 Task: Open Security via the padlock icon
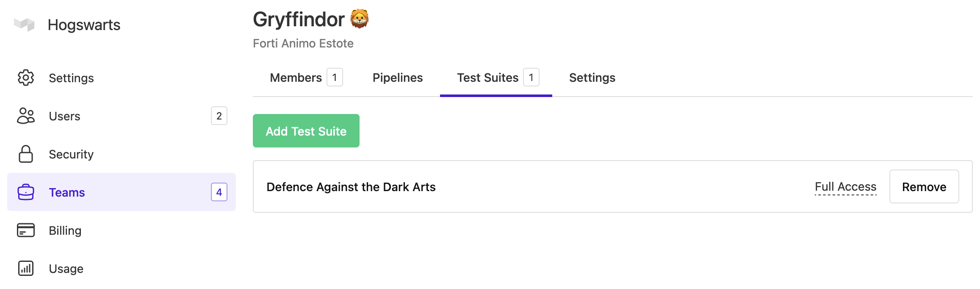point(26,154)
